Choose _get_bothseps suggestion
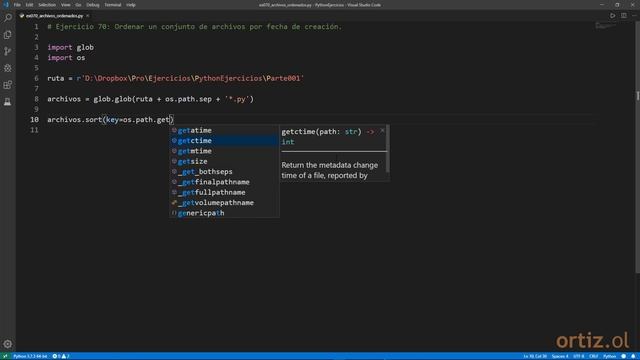 click(224, 171)
